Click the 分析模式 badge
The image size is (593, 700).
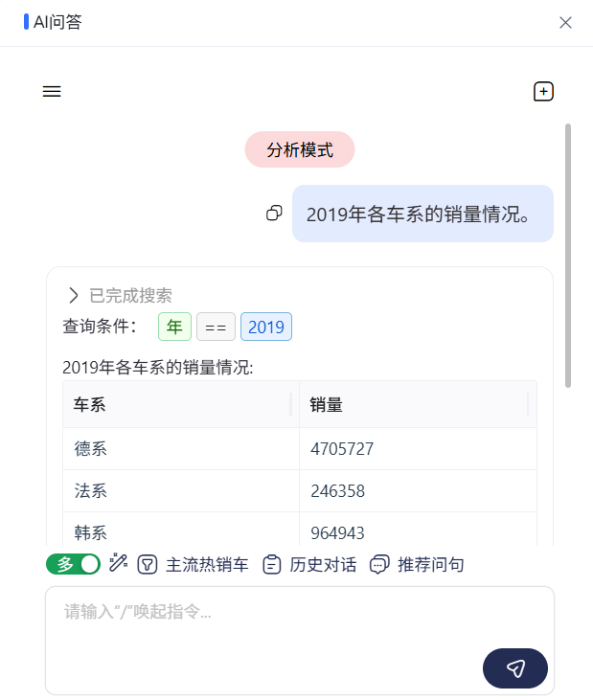click(x=300, y=149)
